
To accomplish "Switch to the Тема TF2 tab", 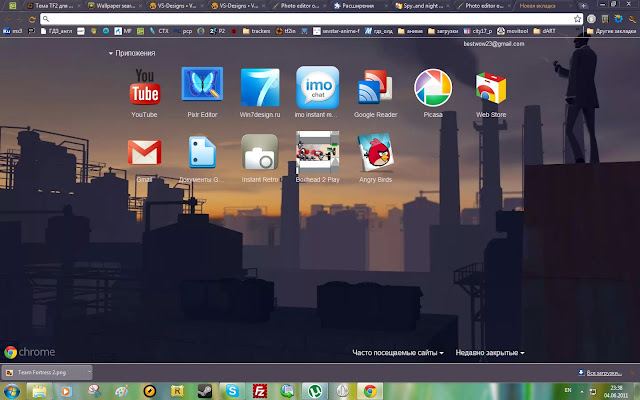I will click(51, 6).
